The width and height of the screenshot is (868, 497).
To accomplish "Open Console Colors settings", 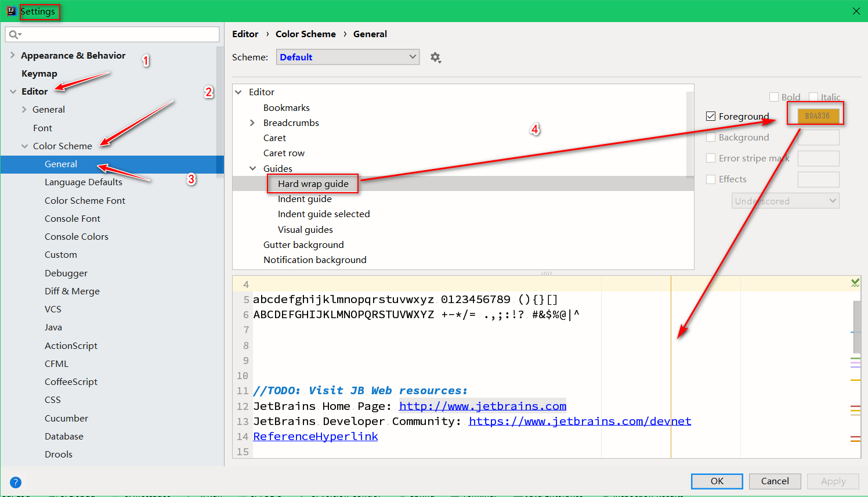I will pyautogui.click(x=77, y=236).
